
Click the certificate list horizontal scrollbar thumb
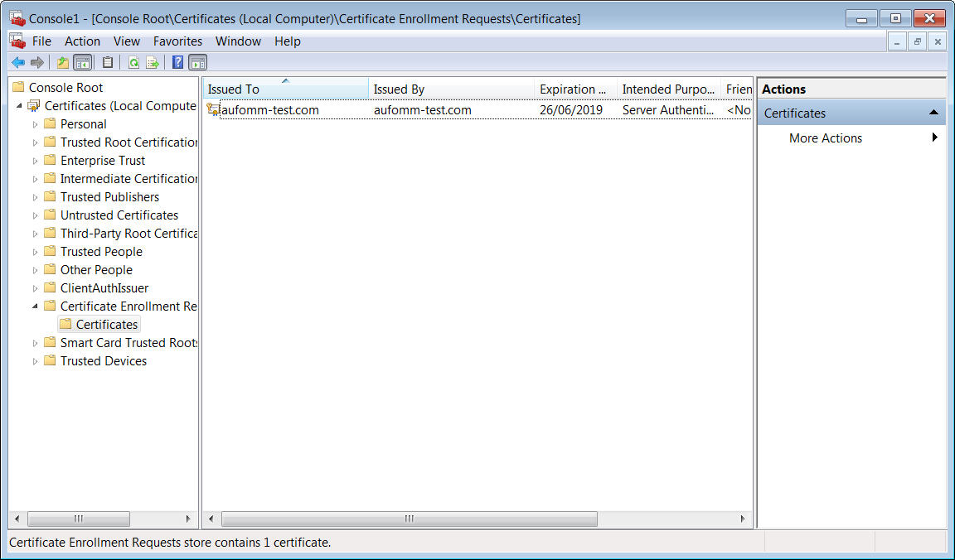coord(409,519)
